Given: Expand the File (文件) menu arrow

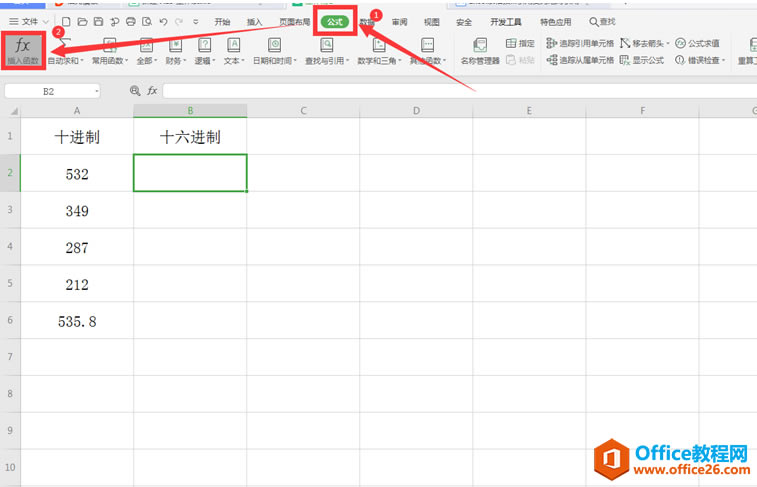Looking at the screenshot, I should pos(46,22).
